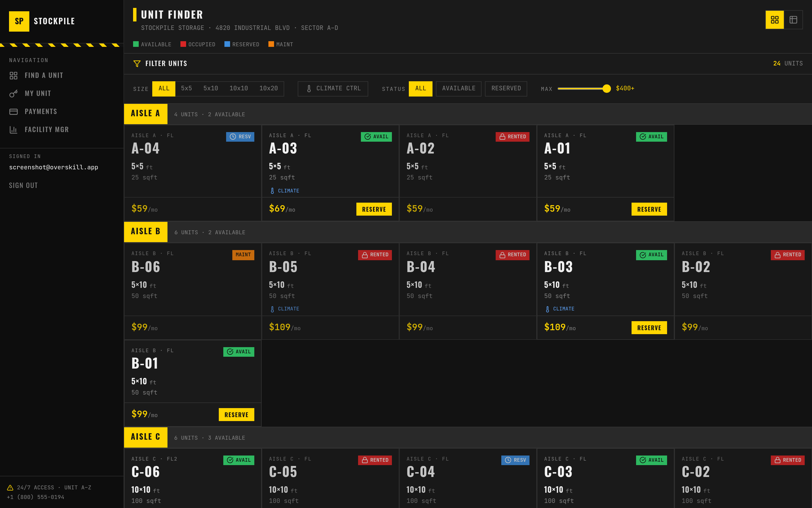The width and height of the screenshot is (812, 508).
Task: Click the RENTED badge on unit A-02
Action: pyautogui.click(x=512, y=137)
